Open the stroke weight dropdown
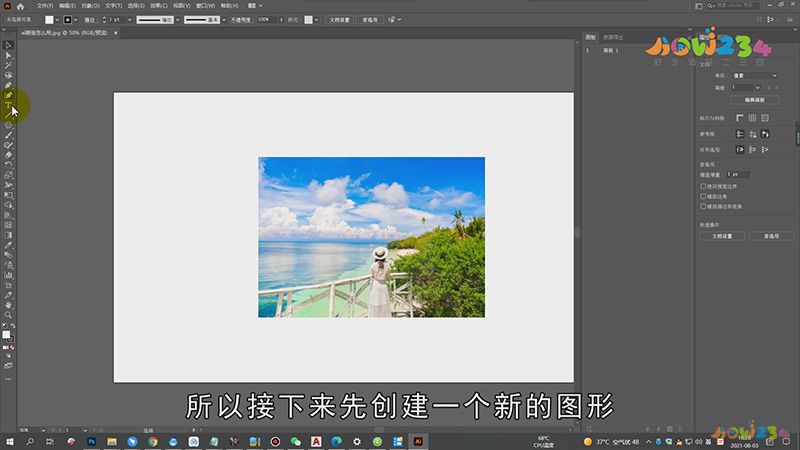Viewport: 800px width, 450px height. [x=130, y=20]
